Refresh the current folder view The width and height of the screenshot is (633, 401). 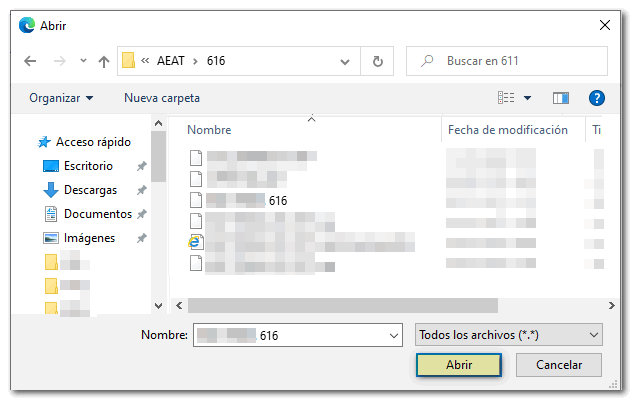coord(377,61)
